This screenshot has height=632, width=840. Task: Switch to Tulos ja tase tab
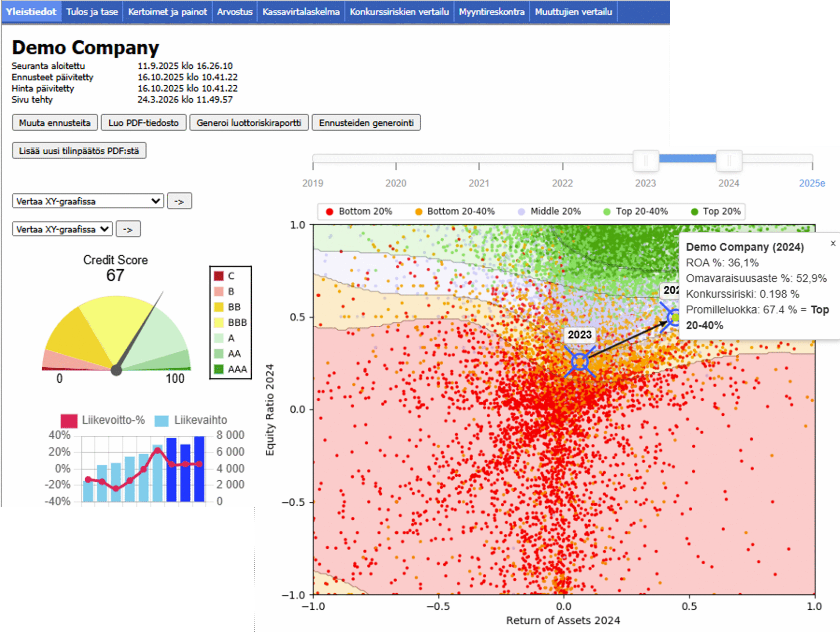click(x=92, y=11)
